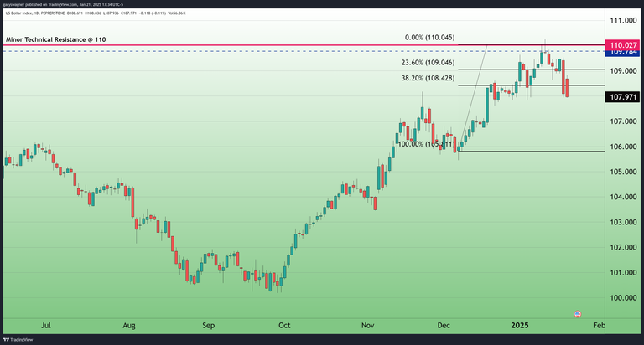Click the Sep label on time axis
This screenshot has width=644, height=345.
[x=208, y=323]
